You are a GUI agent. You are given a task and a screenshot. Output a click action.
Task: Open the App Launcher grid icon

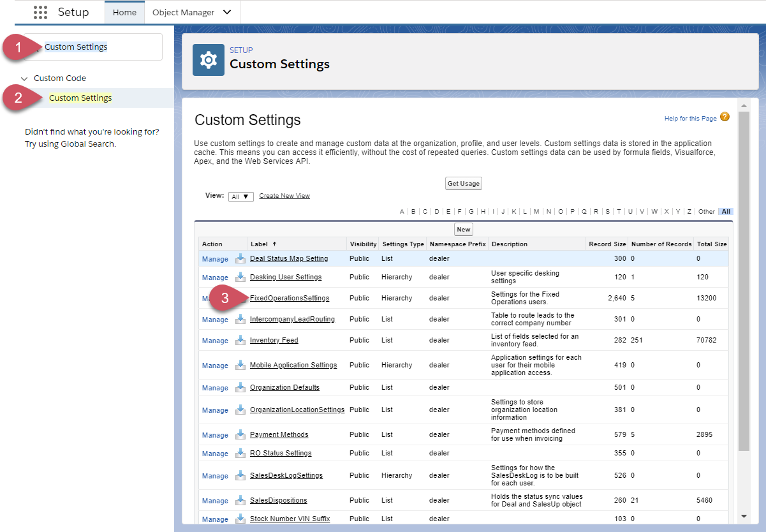pos(40,12)
